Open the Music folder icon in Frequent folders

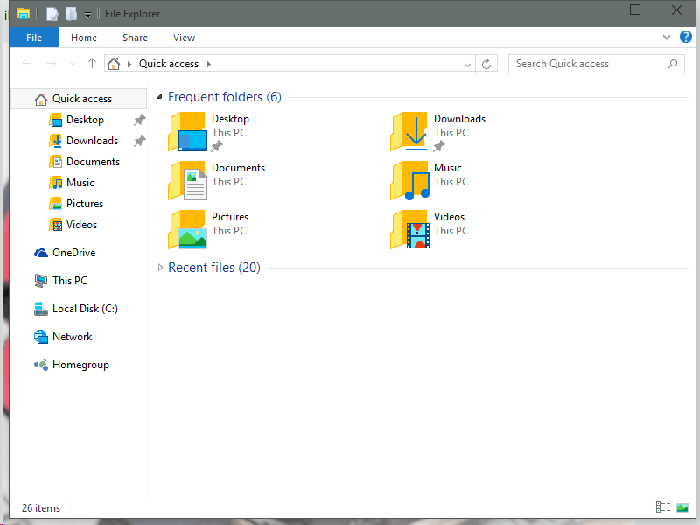point(410,181)
